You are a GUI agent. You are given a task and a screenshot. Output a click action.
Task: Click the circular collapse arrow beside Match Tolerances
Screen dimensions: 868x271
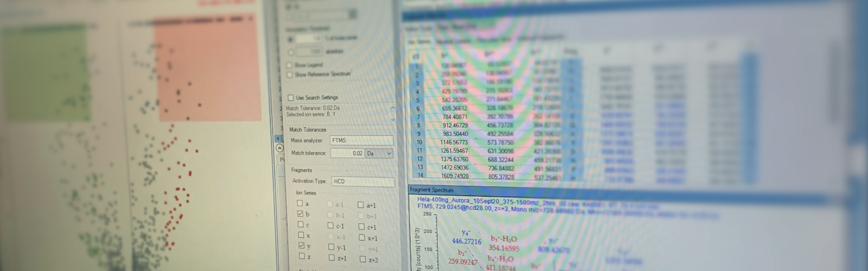click(279, 147)
